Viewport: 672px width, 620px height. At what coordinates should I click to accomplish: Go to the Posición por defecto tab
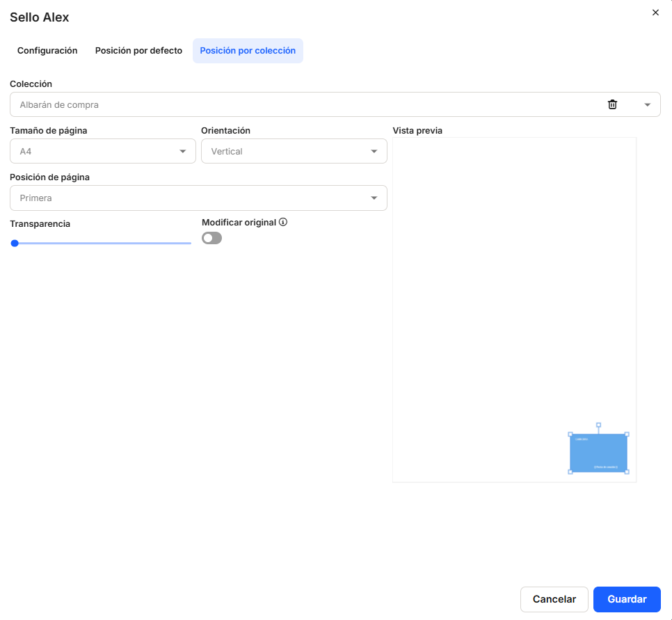tap(138, 51)
